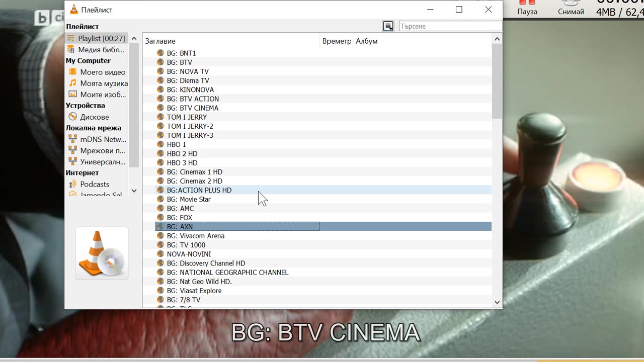Click the VLC cone album art thumbnail
Image resolution: width=644 pixels, height=362 pixels.
point(102,253)
